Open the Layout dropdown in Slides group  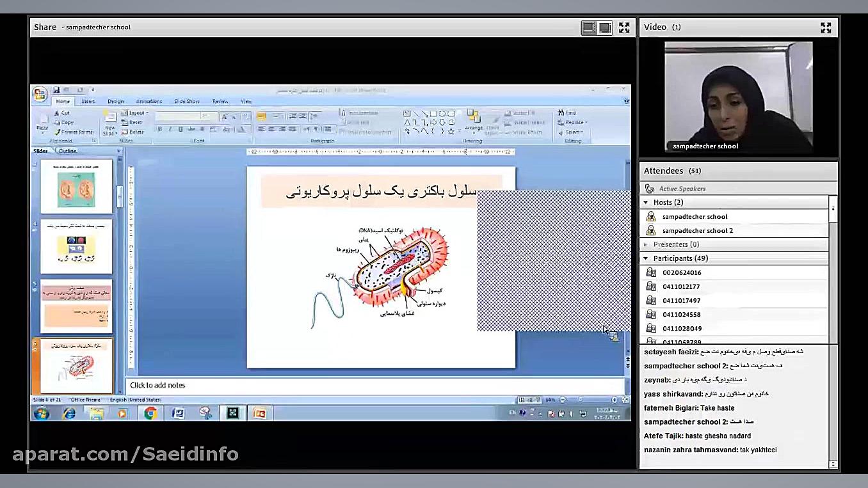click(134, 113)
